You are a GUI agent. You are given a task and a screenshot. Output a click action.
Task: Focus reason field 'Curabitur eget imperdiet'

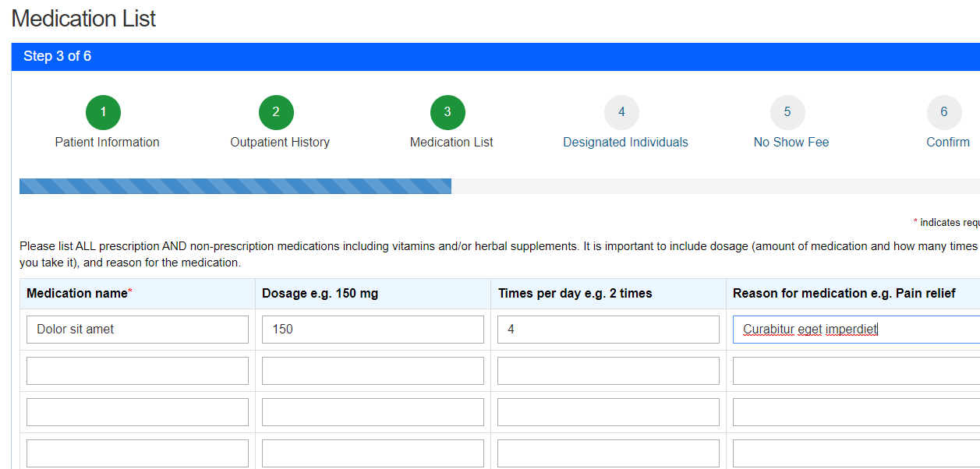[x=856, y=330]
